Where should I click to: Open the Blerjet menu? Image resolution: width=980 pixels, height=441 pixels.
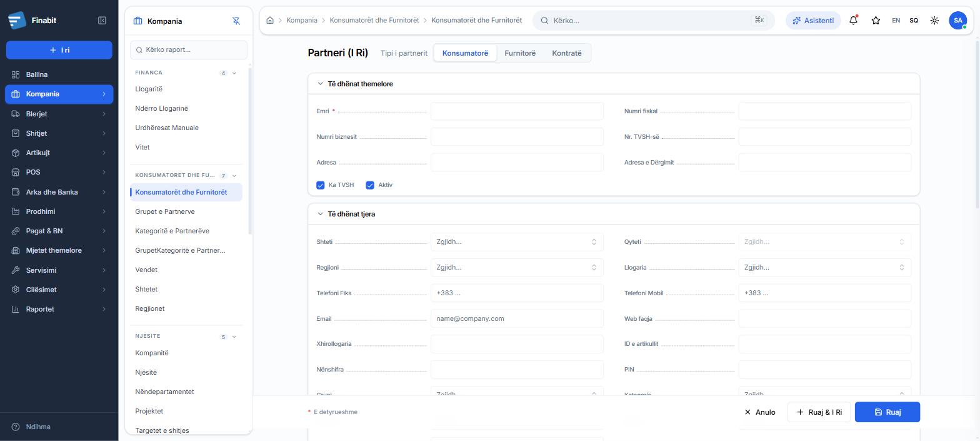(59, 114)
